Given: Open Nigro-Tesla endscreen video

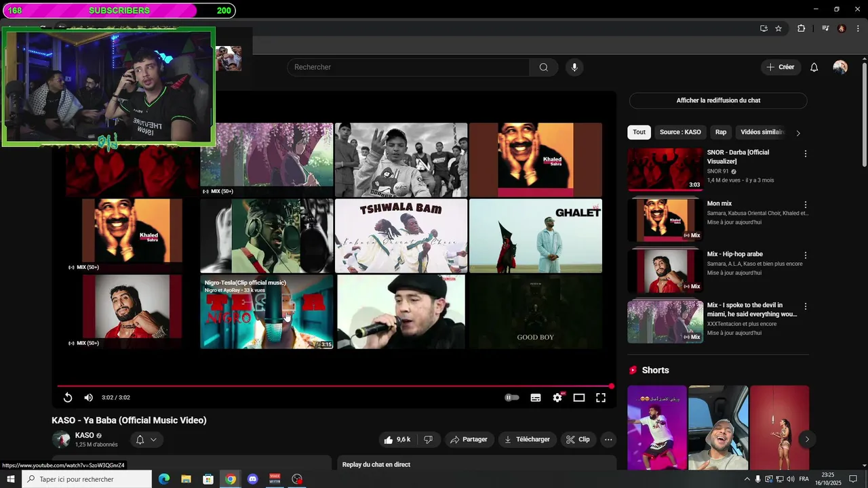Looking at the screenshot, I should point(267,312).
